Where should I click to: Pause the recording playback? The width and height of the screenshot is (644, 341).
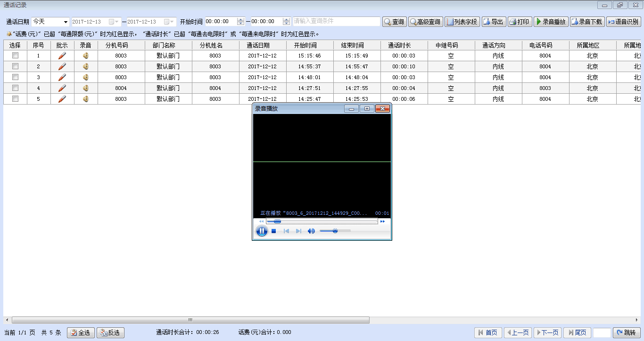[x=262, y=231]
